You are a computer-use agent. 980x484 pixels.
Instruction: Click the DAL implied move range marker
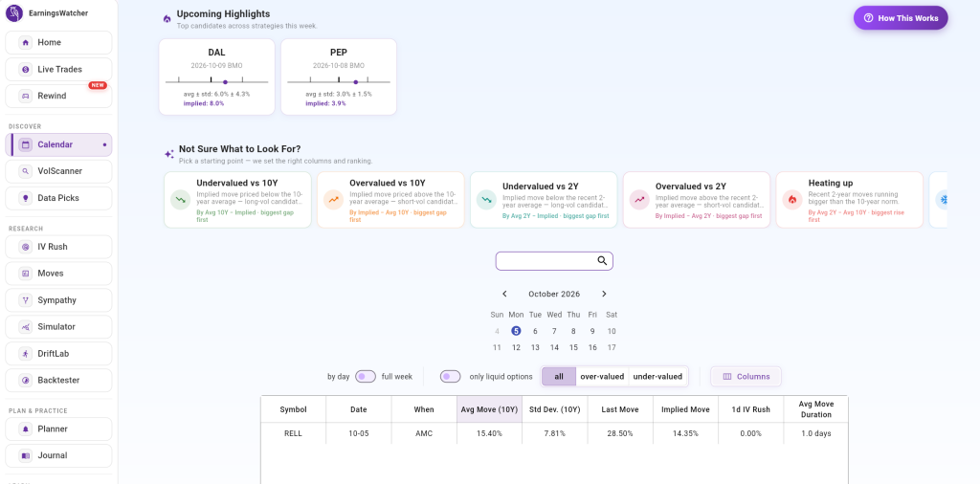[x=225, y=82]
